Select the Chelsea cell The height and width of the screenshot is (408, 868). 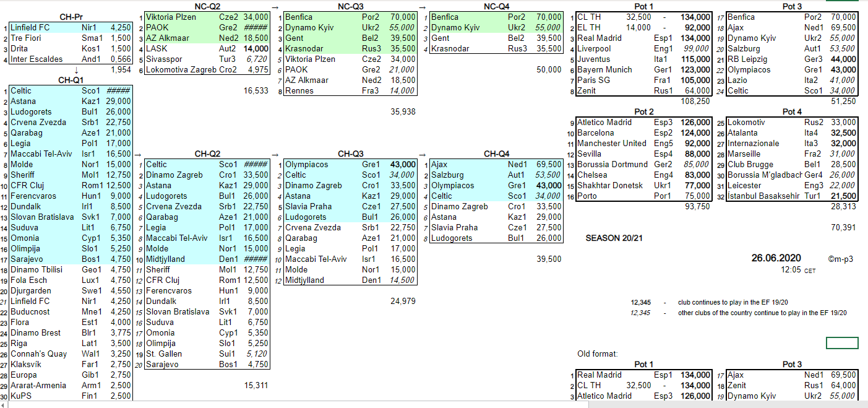pos(592,175)
